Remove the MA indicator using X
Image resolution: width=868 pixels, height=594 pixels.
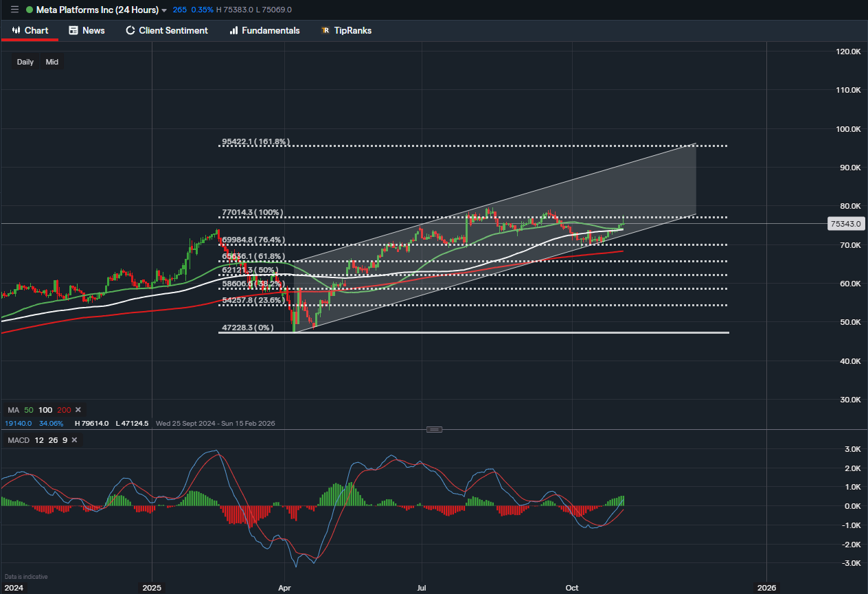(78, 409)
